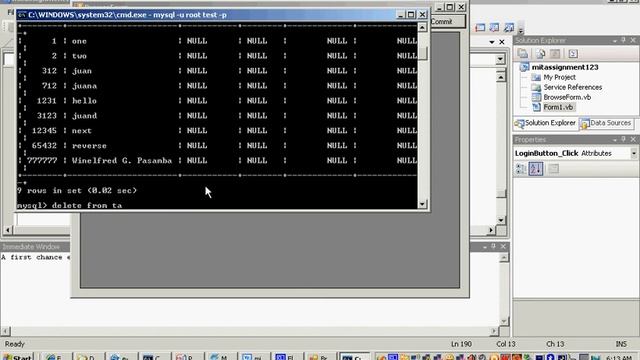Select the mitassignment123 project node
The image size is (640, 360).
click(x=565, y=67)
